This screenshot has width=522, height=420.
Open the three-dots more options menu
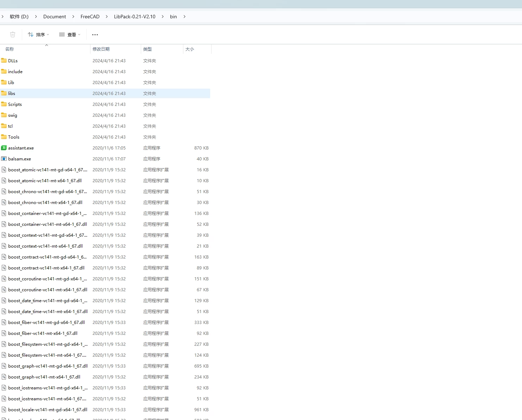[95, 34]
